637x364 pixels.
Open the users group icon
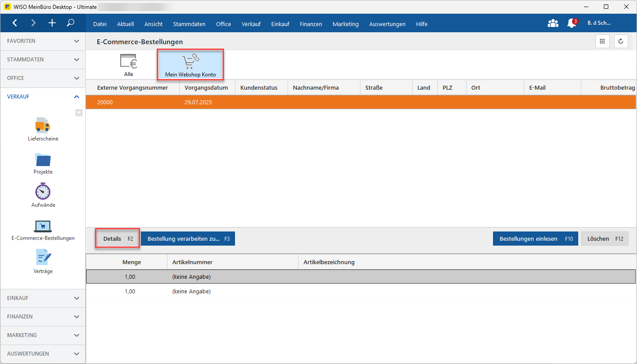(553, 23)
